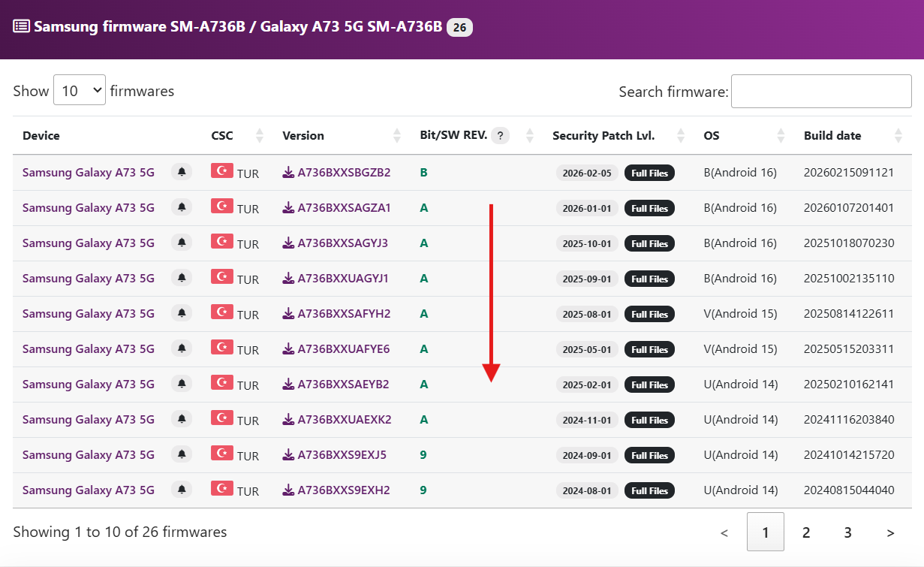Go to page 2 of firmwares
The image size is (924, 567).
pyautogui.click(x=806, y=532)
